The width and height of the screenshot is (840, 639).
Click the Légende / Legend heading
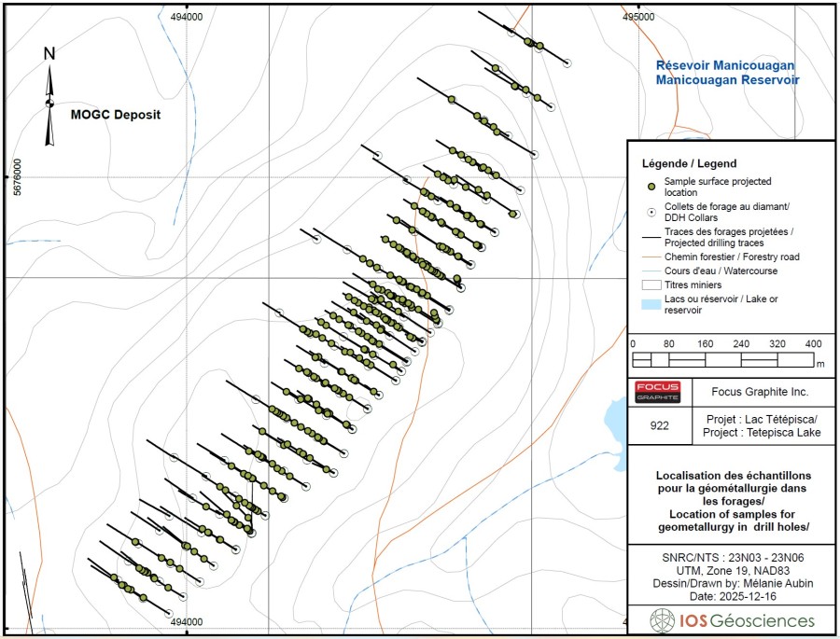coord(690,163)
